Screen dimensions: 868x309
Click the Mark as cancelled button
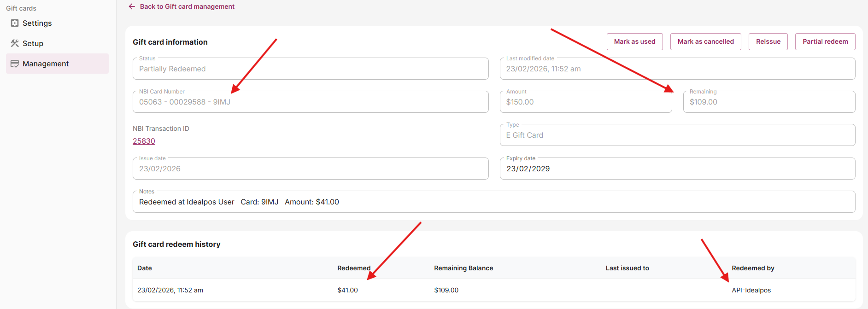[x=705, y=41]
